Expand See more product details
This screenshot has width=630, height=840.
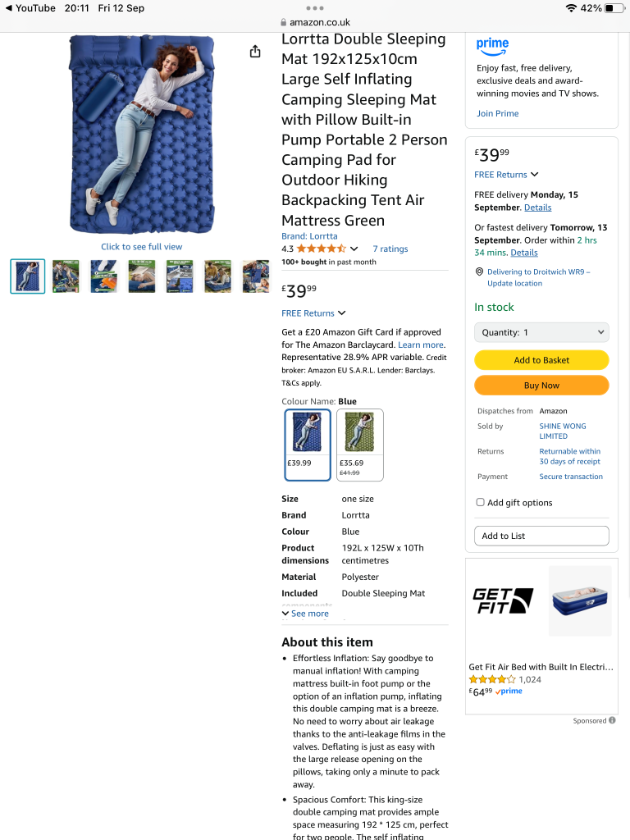pyautogui.click(x=305, y=614)
